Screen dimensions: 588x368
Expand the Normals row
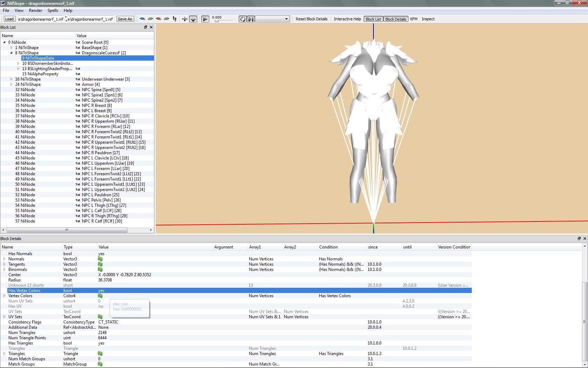[4, 259]
